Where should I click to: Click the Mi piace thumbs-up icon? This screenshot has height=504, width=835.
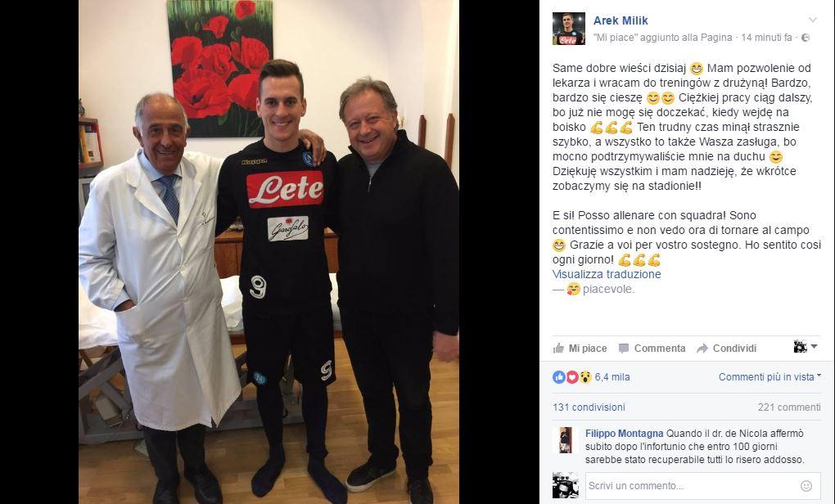click(558, 348)
